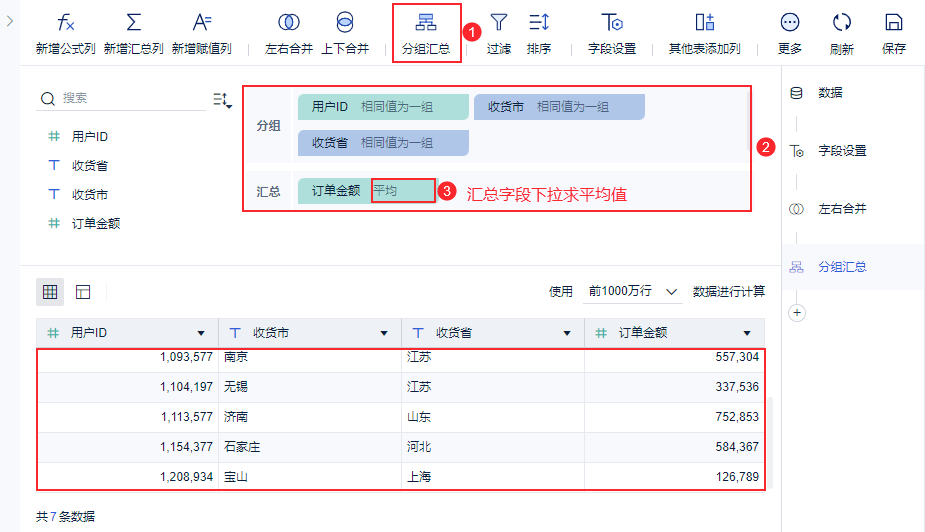Click the field list sort icon beside search
The image size is (925, 532).
[222, 100]
